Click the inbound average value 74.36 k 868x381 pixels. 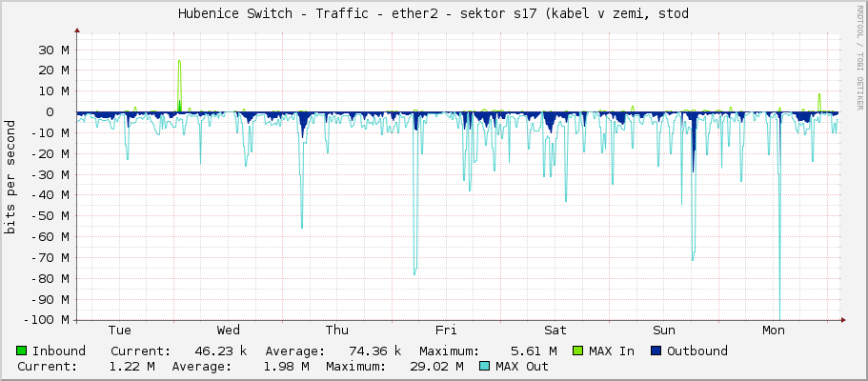pos(374,351)
